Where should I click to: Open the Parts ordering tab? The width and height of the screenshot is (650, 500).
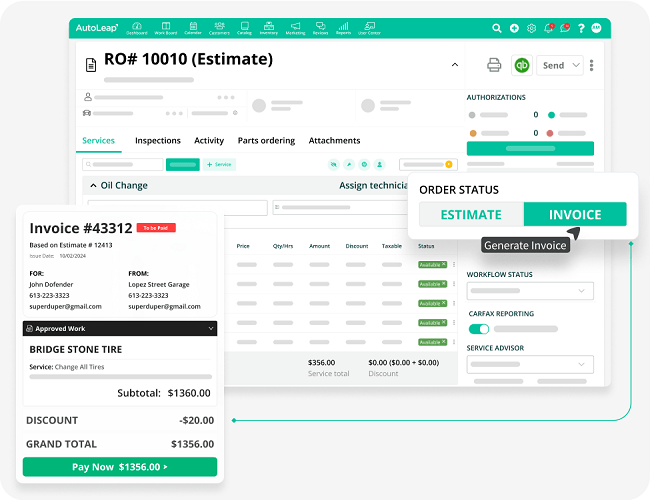pyautogui.click(x=265, y=141)
